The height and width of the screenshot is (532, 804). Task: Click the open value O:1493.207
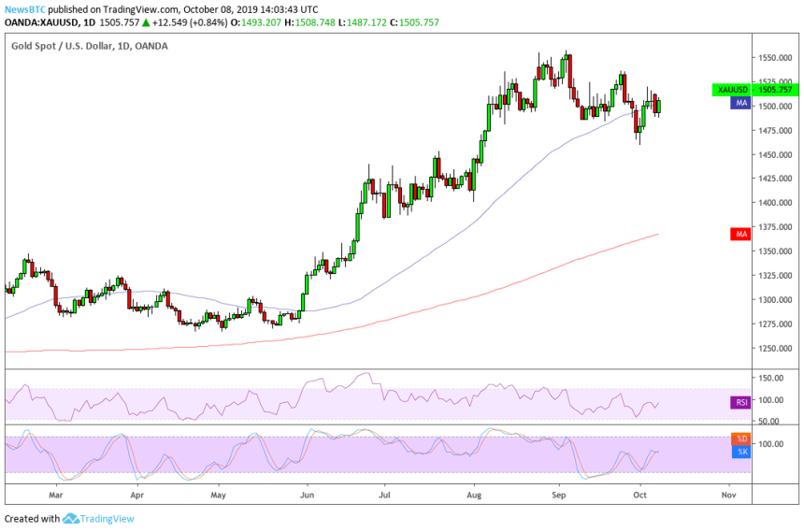click(256, 22)
